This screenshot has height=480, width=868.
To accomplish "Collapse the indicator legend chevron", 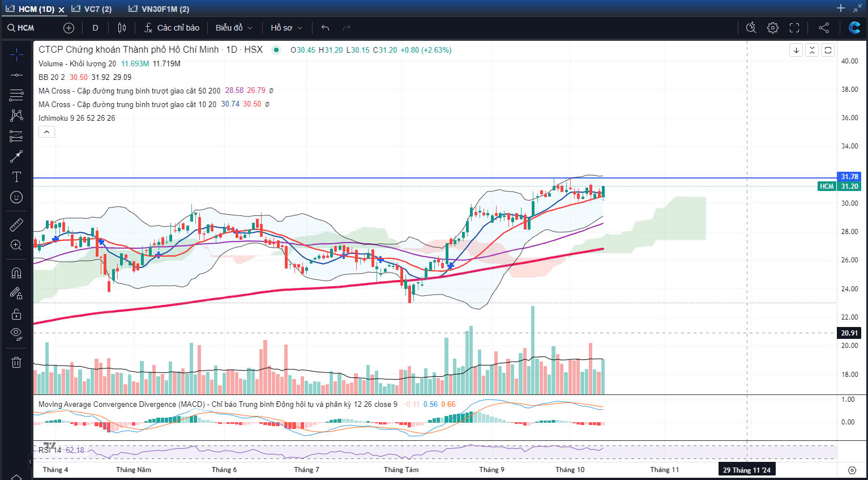I will pos(46,132).
